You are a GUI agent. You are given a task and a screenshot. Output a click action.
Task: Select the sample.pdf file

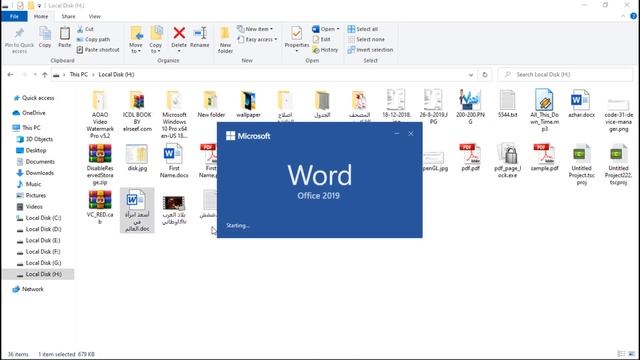[x=544, y=158]
